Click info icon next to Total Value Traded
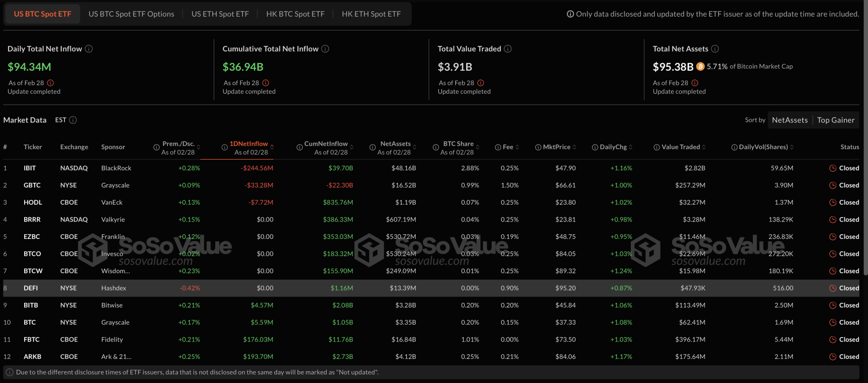Viewport: 868px width, 383px height. [x=508, y=49]
